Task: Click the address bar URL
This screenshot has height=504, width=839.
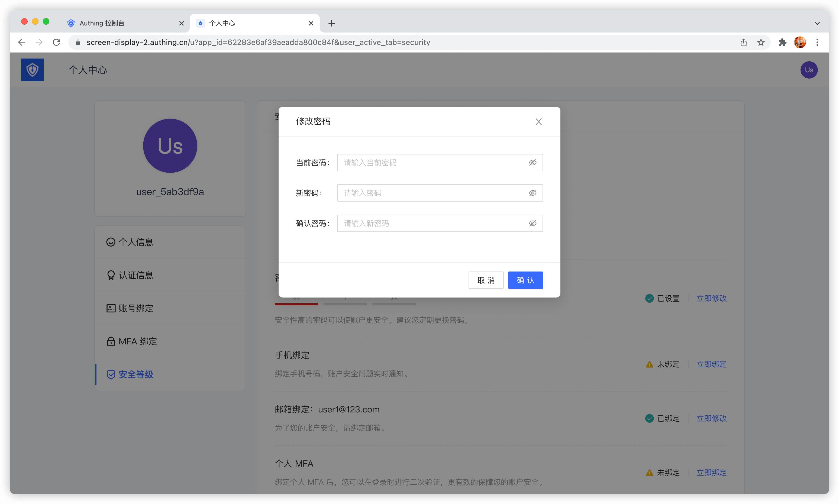Action: click(x=258, y=42)
